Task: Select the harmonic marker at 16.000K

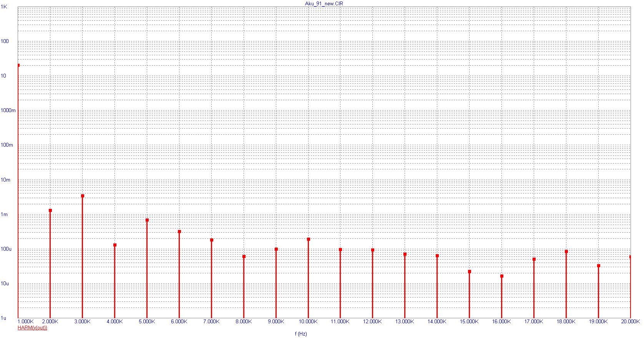Action: [x=502, y=276]
